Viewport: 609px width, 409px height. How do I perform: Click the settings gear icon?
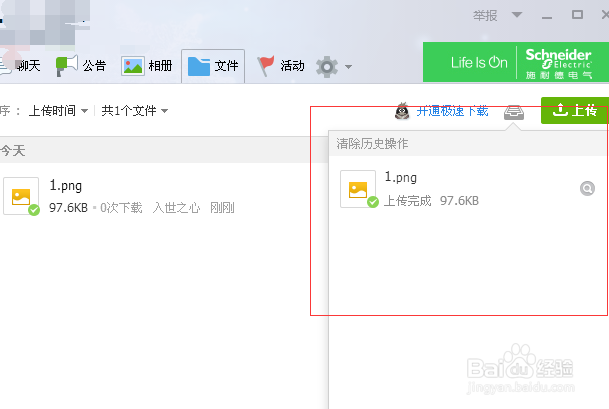pos(327,67)
